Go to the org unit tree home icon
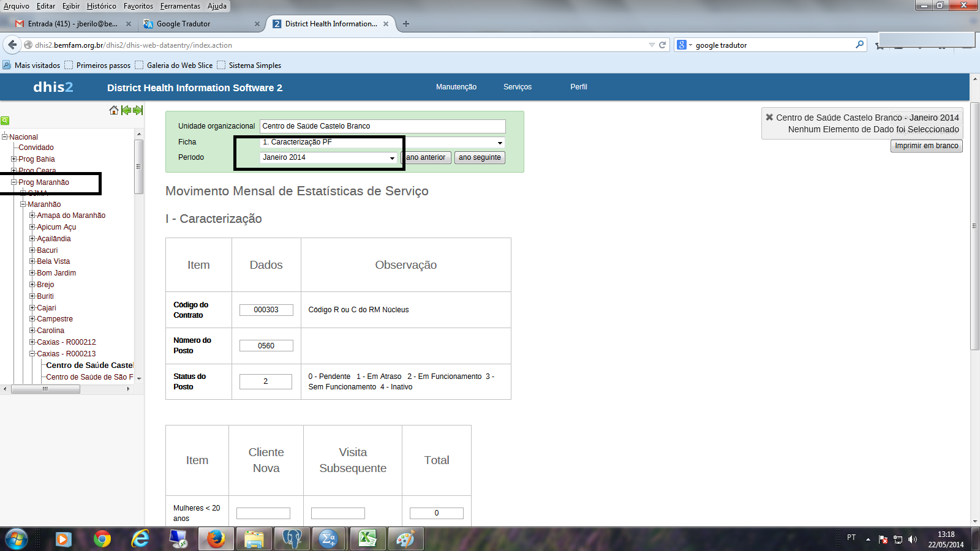This screenshot has height=551, width=980. pos(113,110)
